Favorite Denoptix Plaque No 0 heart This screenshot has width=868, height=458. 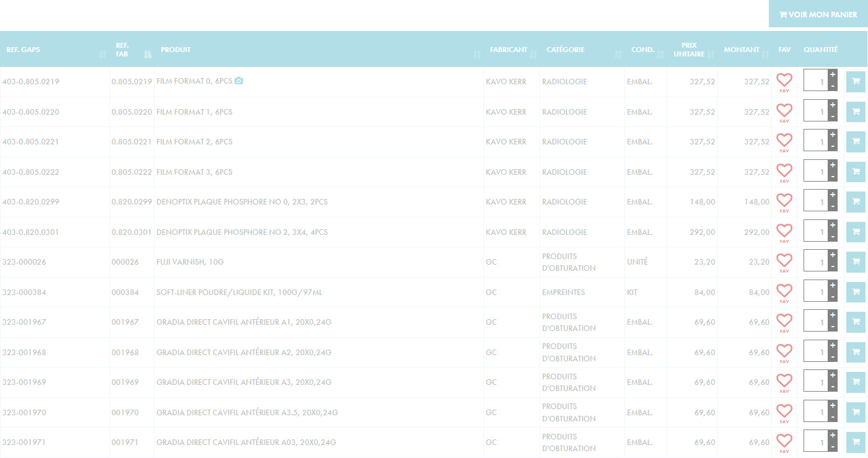[784, 200]
